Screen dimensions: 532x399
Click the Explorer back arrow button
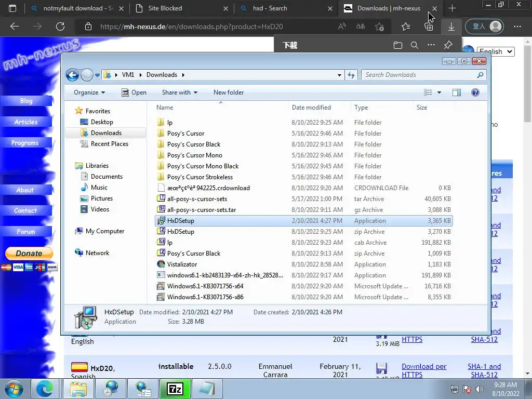72,75
